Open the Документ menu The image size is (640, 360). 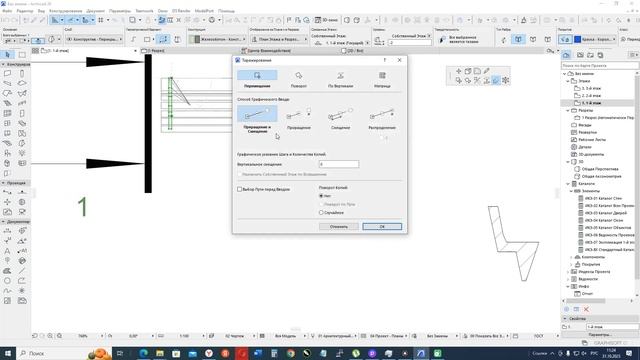(96, 11)
